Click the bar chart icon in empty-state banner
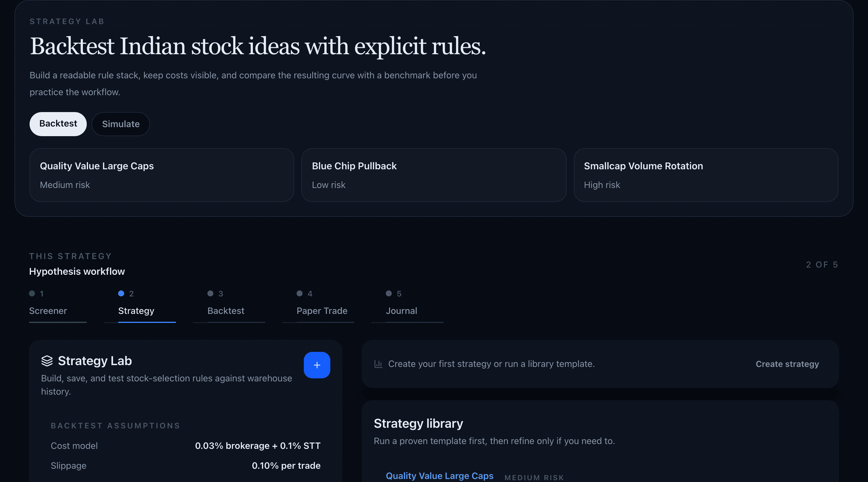This screenshot has width=868, height=482. (x=379, y=364)
